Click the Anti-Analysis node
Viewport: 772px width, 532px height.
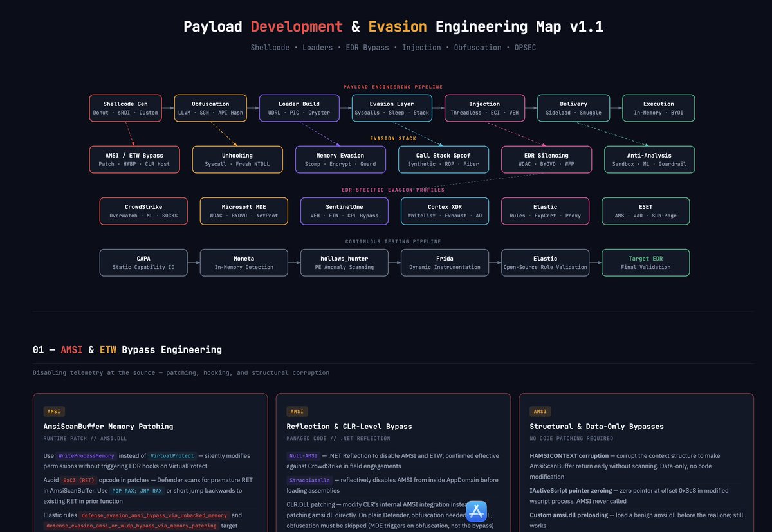(x=649, y=160)
